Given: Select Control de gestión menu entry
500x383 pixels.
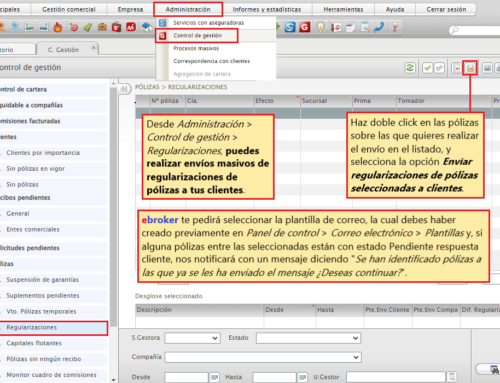Looking at the screenshot, I should [x=197, y=35].
